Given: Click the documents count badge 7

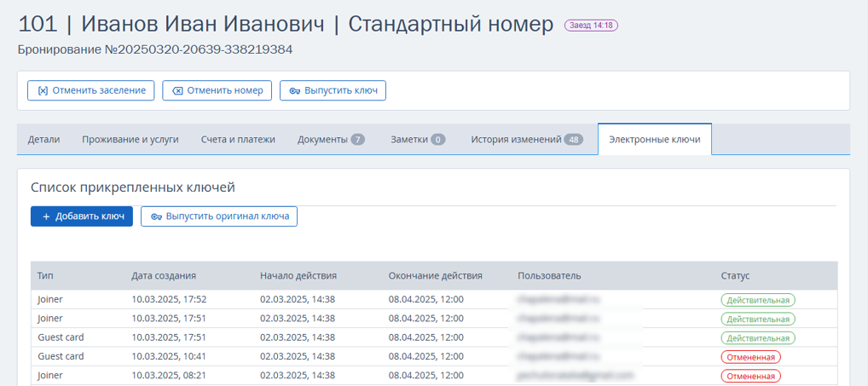Looking at the screenshot, I should pos(357,140).
